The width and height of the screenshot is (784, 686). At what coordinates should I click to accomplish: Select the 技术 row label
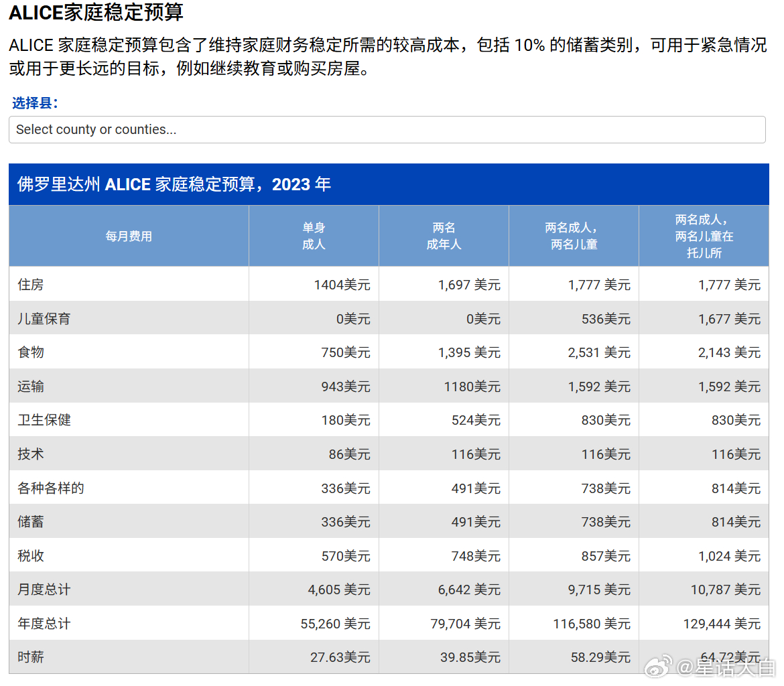tap(31, 454)
